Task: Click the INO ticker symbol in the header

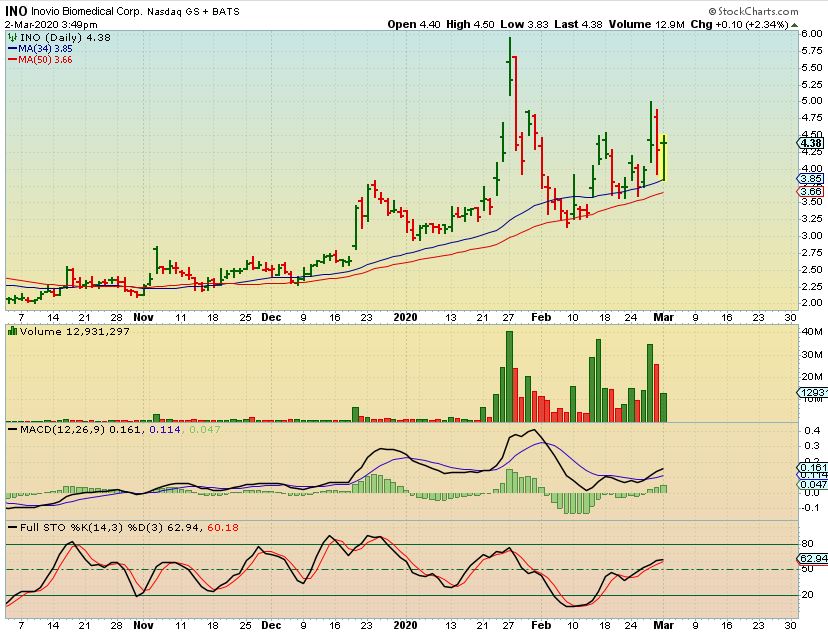Action: [16, 11]
